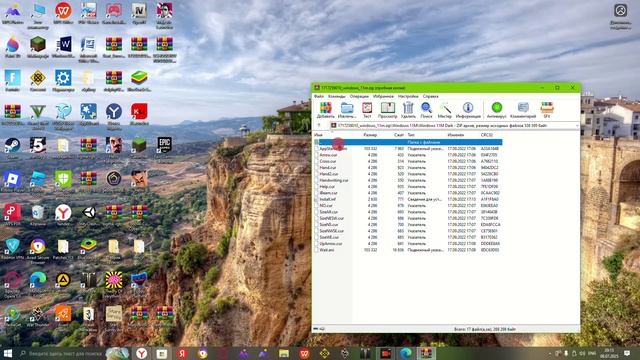Click the Добавить (Add) toolbar icon in WinRAR

[326, 110]
